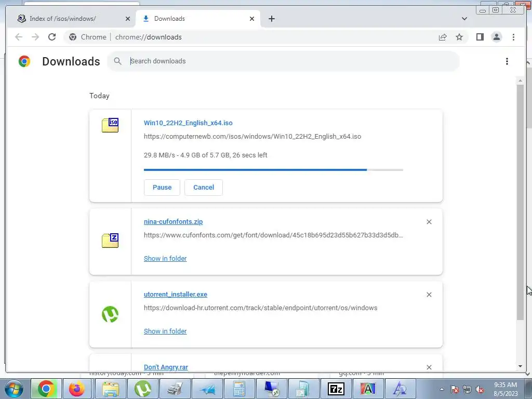Open Calculator from the taskbar
The width and height of the screenshot is (532, 399).
point(239,389)
